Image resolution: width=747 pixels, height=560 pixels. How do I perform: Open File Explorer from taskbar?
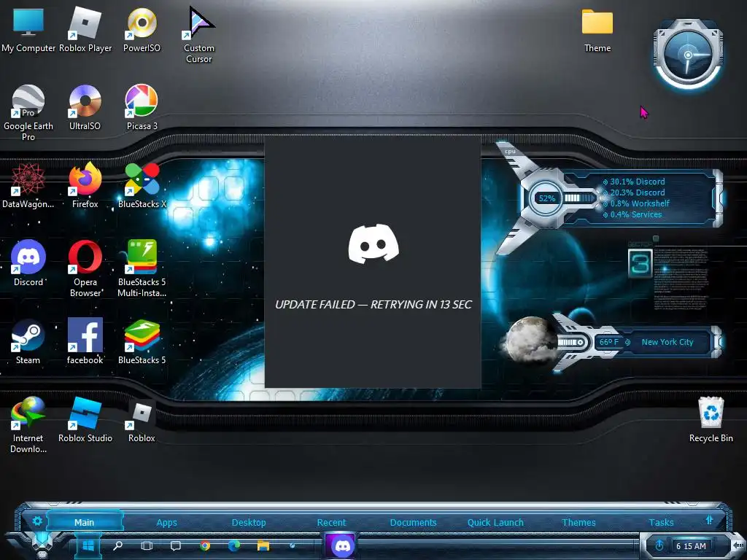(263, 545)
